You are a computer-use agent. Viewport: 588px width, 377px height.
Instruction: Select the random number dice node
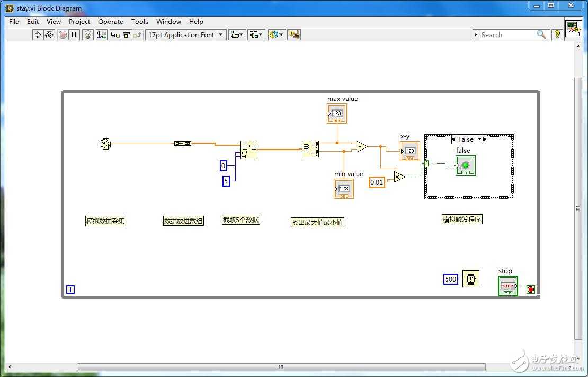click(x=106, y=144)
